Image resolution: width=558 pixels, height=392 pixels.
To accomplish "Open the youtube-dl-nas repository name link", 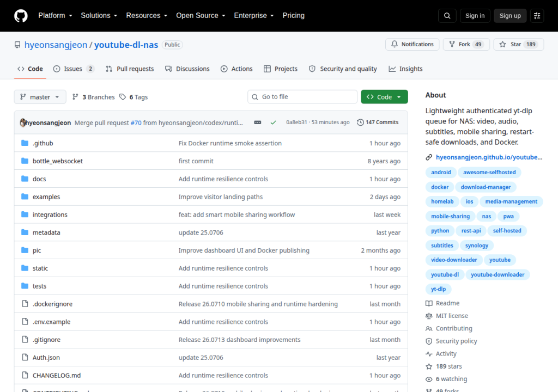I will pos(126,45).
